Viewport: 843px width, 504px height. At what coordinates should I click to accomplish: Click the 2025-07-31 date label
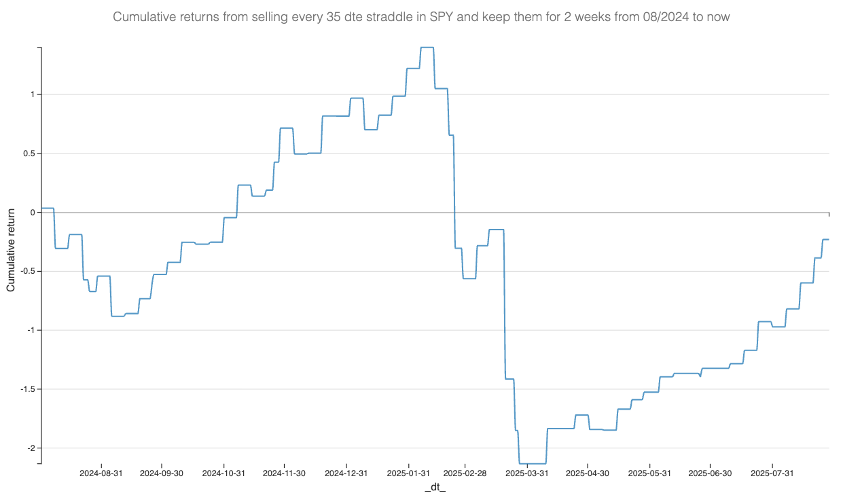(772, 473)
